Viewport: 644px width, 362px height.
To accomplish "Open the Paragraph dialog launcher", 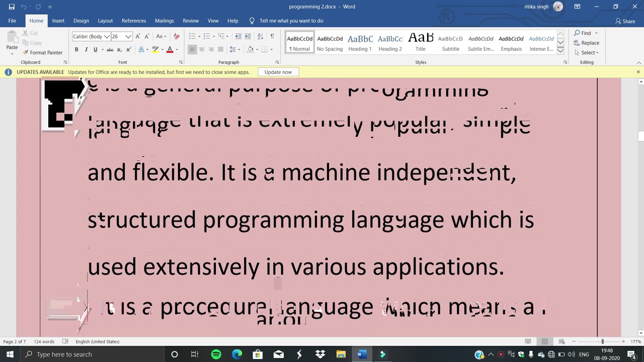I will 277,62.
